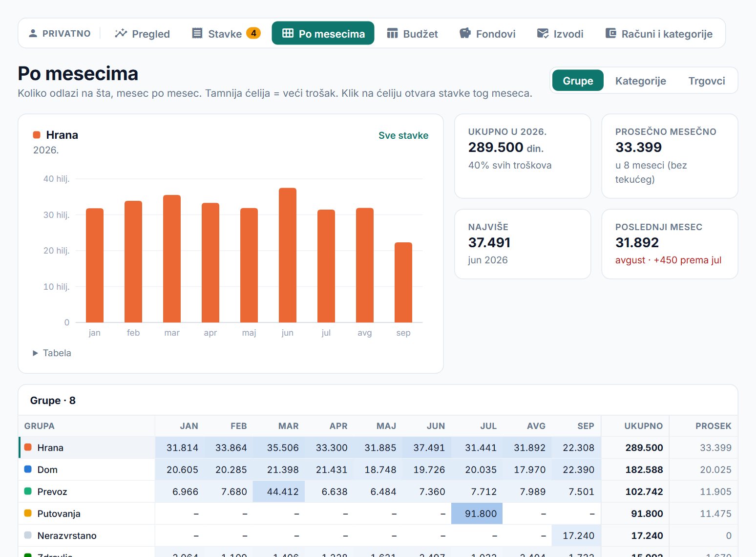Expand the Tabela disclosure under the chart

(x=52, y=353)
